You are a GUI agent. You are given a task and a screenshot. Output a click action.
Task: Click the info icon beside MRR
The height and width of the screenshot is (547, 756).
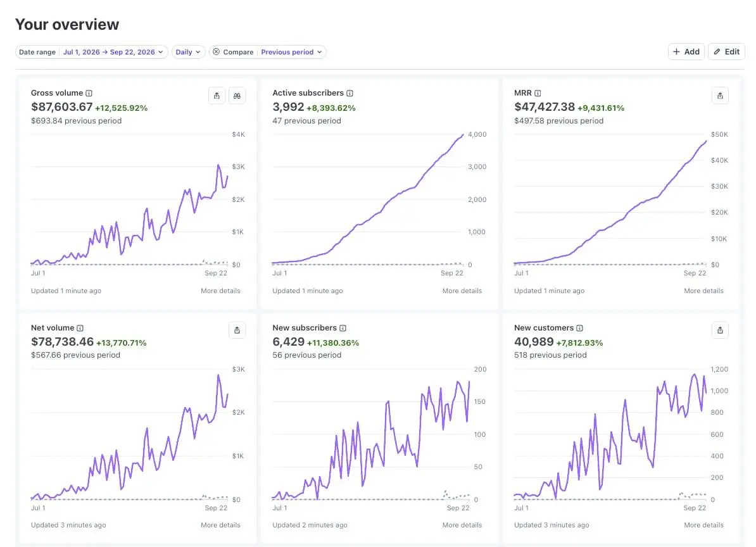tap(538, 93)
